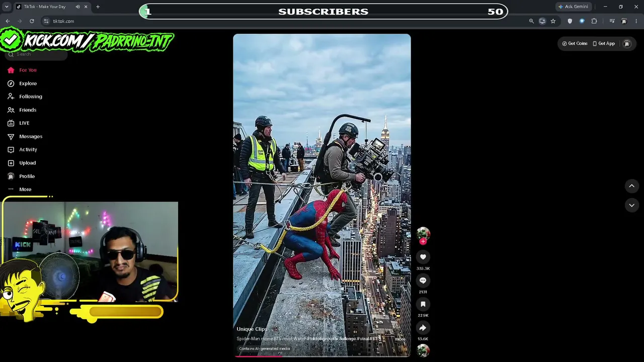Click the Contains AI-generated media label
The height and width of the screenshot is (362, 644).
coord(265,349)
